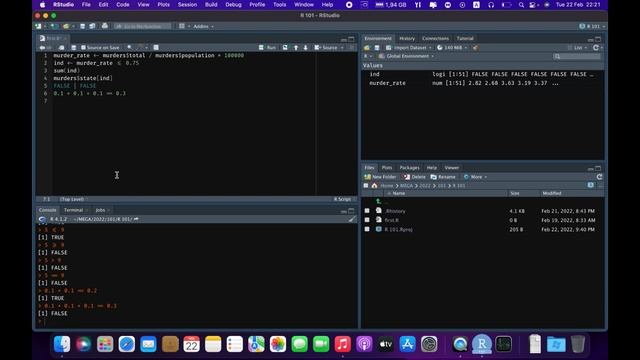
Task: Switch to the History tab
Action: (407, 38)
